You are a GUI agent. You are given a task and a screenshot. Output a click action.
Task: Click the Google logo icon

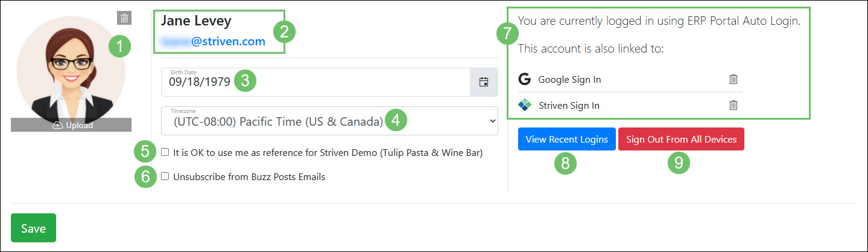coord(524,79)
